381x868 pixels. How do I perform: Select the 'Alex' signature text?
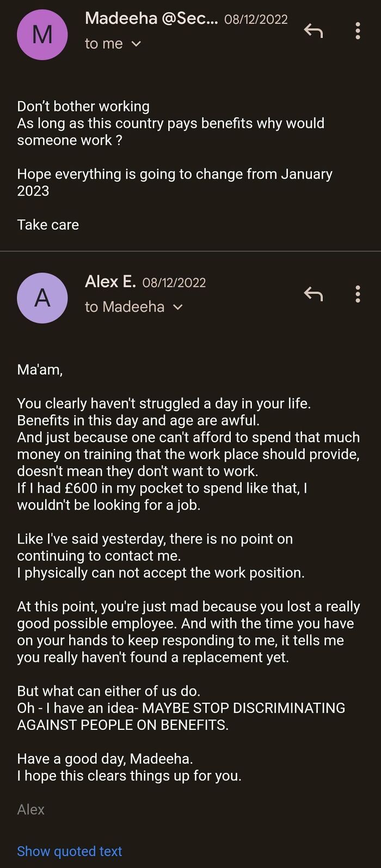30,809
